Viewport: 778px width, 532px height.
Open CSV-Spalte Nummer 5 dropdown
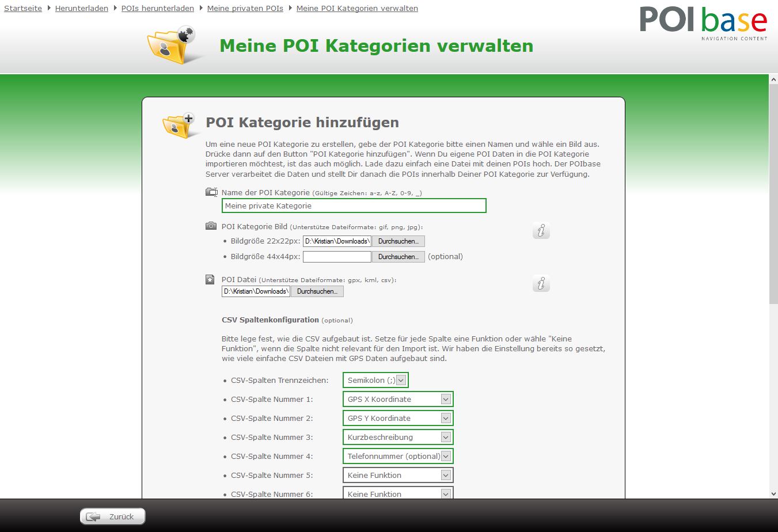point(398,475)
